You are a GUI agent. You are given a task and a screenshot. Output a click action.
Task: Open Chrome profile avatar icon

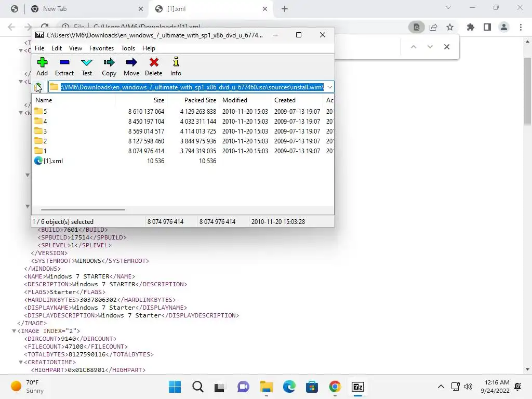(x=504, y=27)
